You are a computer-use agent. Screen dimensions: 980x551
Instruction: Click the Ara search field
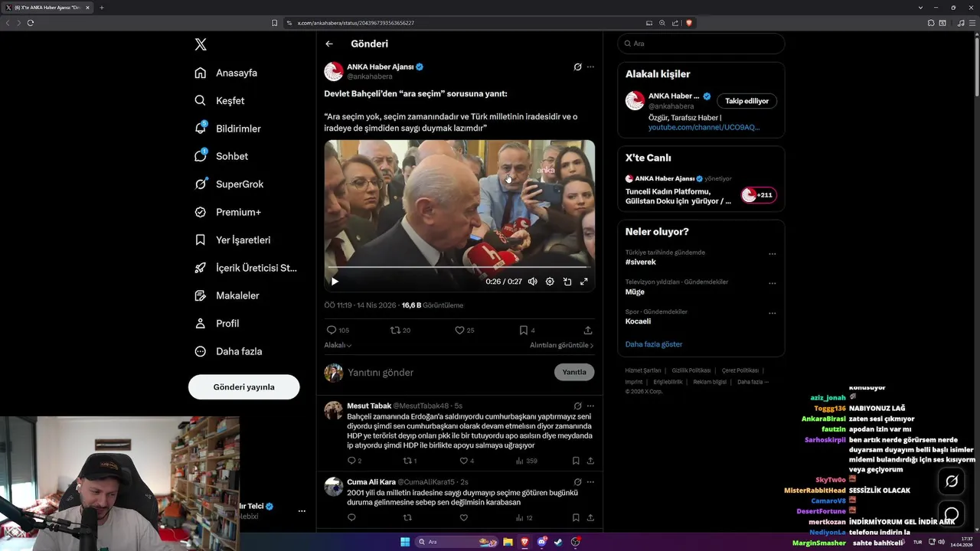pyautogui.click(x=701, y=44)
